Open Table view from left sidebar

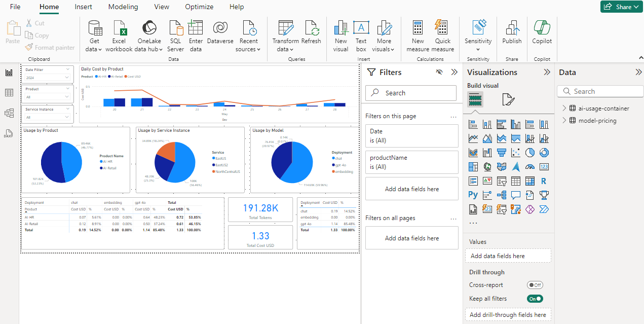click(x=9, y=93)
